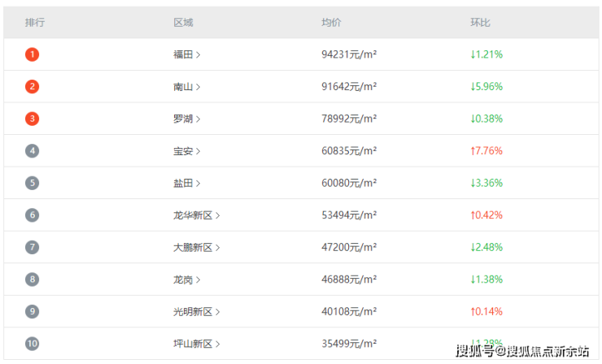This screenshot has height=364, width=602.
Task: Select 宝安's 60835元/m² price cell
Action: 349,150
